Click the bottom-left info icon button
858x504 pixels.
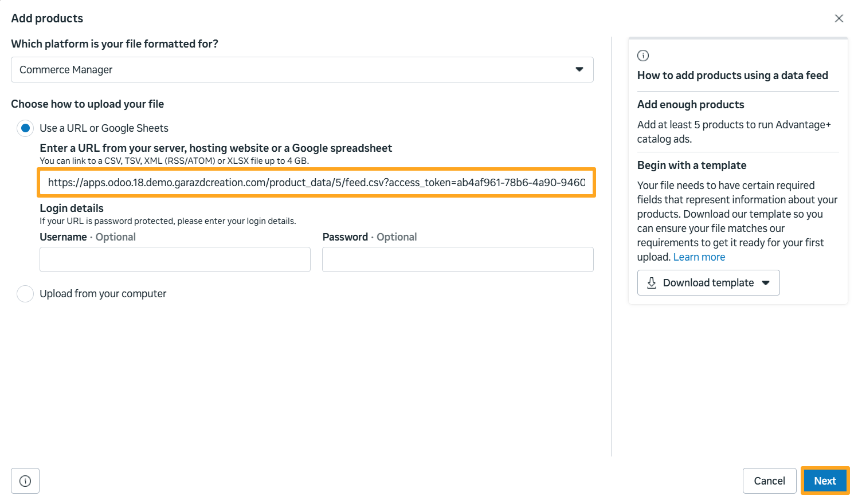tap(25, 481)
